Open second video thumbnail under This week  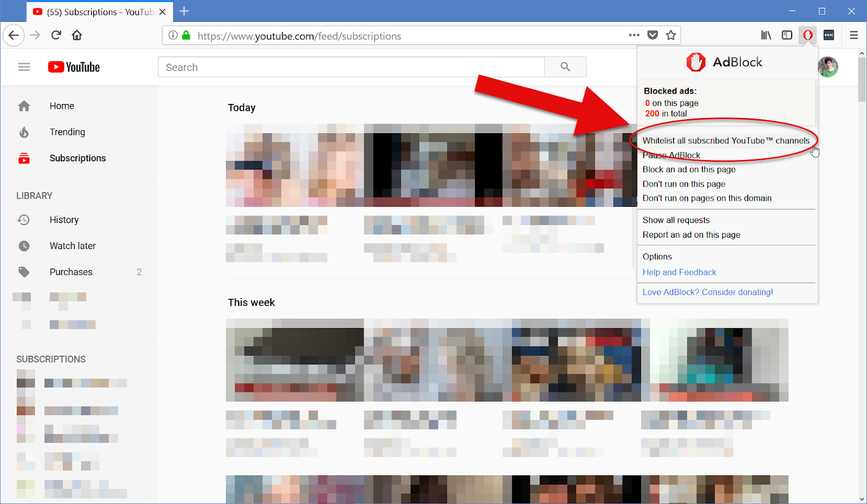coord(433,360)
